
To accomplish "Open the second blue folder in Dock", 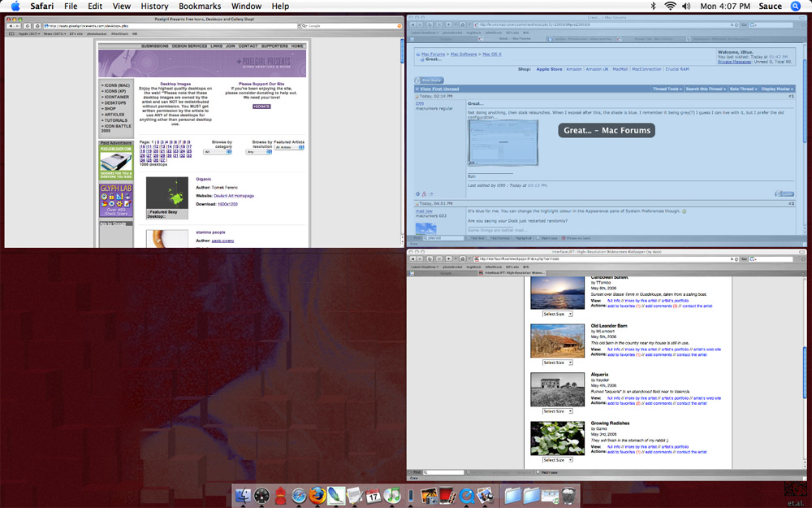I will pos(531,496).
